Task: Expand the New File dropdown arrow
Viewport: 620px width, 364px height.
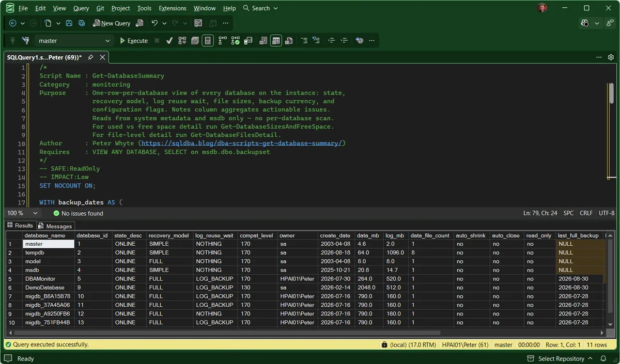Action: tap(58, 23)
